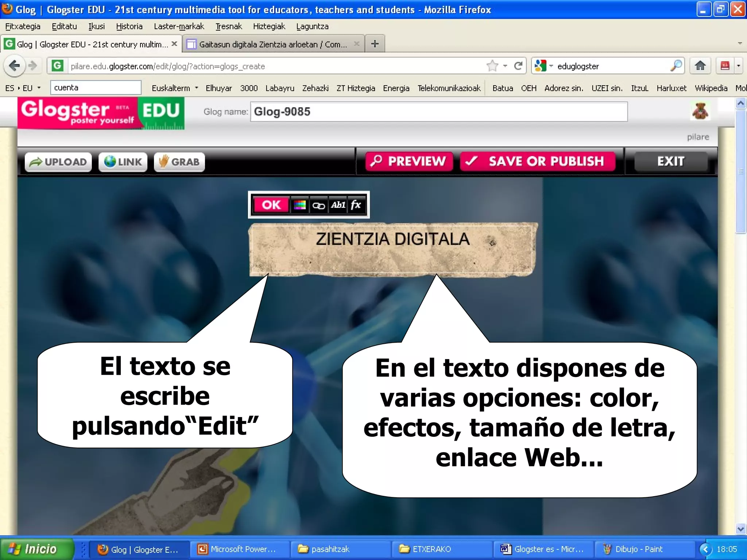747x560 pixels.
Task: Click the cuenta dictionary input field
Action: tap(96, 87)
